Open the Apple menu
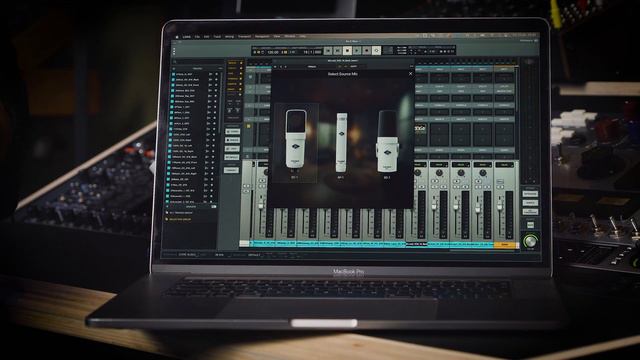Screen dimensions: 640x360 pyautogui.click(x=177, y=37)
